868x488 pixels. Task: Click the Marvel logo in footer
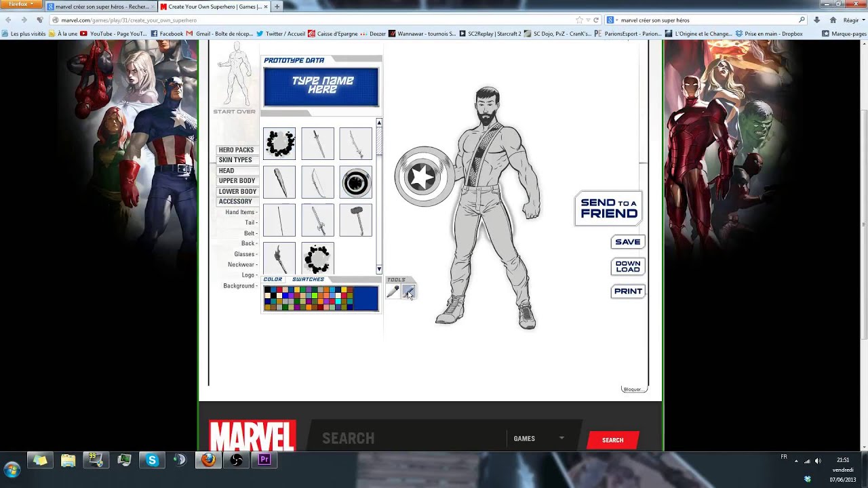(x=252, y=436)
